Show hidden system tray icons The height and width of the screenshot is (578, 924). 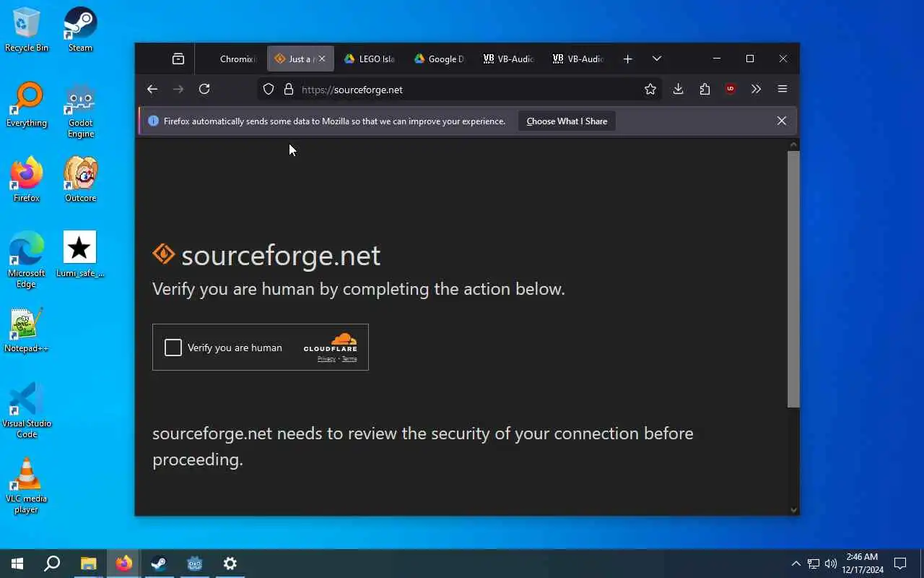796,564
